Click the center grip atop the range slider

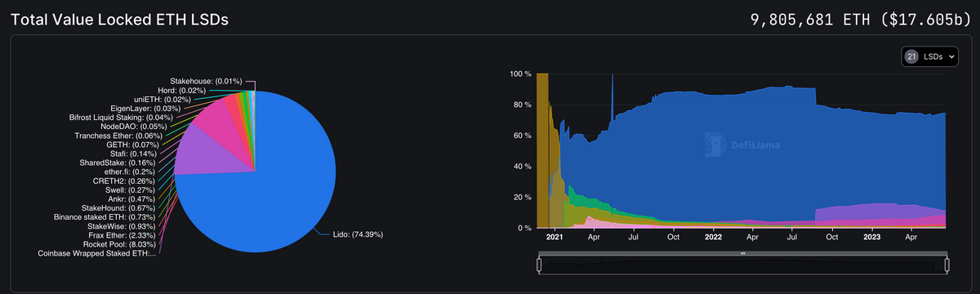743,253
